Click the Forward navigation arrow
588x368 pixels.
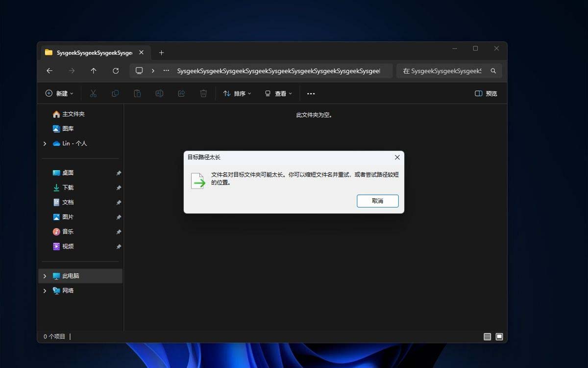[x=72, y=71]
